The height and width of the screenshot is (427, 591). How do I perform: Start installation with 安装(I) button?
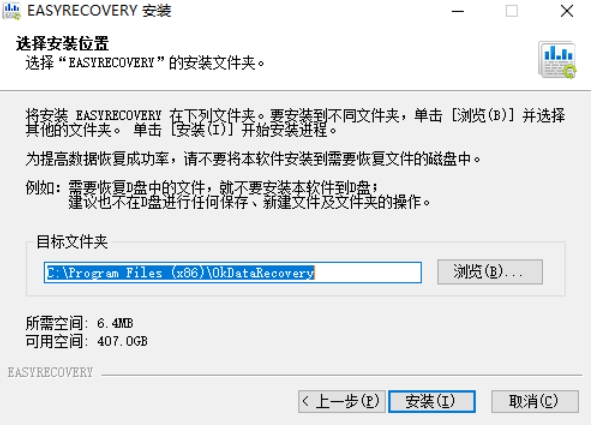click(x=432, y=401)
